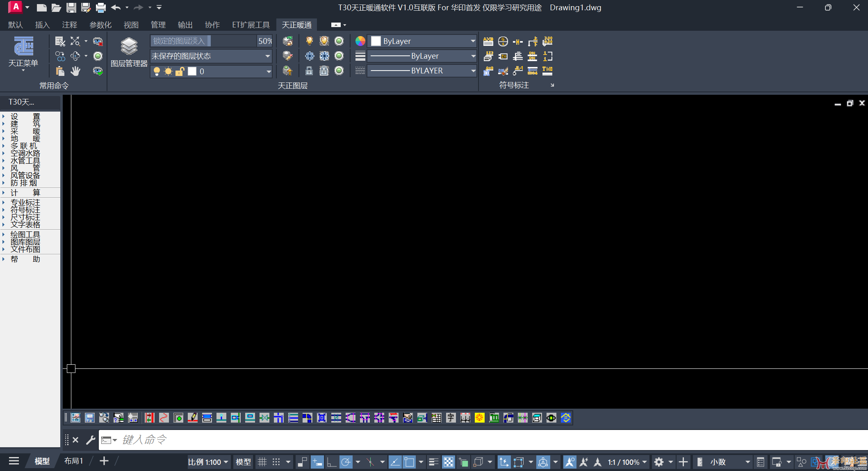Image resolution: width=868 pixels, height=471 pixels.
Task: Expand the 风管设备 menu in the side panel
Action: (x=25, y=176)
